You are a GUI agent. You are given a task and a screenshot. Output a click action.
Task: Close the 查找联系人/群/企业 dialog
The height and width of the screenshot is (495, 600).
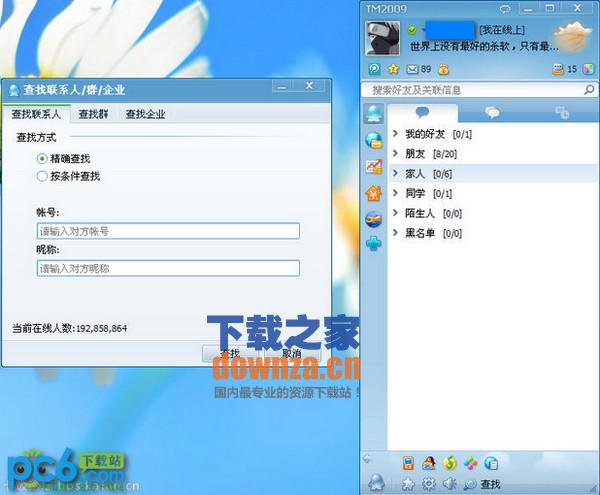(x=309, y=86)
